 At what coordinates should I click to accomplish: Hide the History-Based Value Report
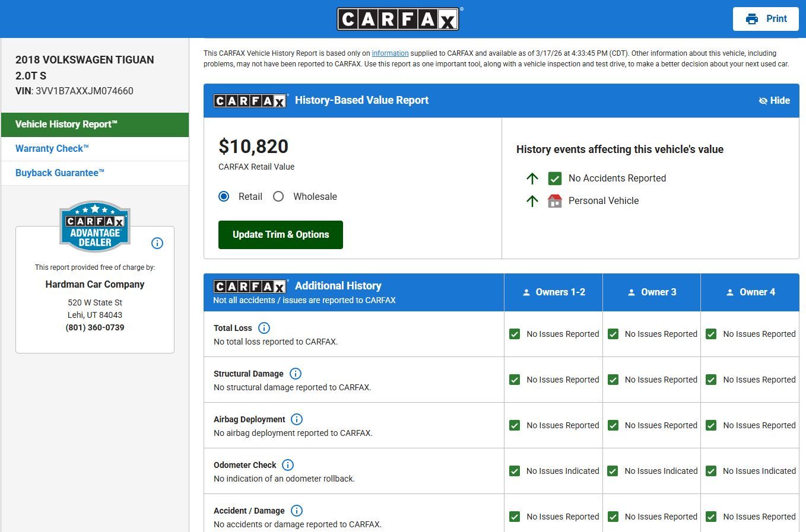tap(774, 101)
